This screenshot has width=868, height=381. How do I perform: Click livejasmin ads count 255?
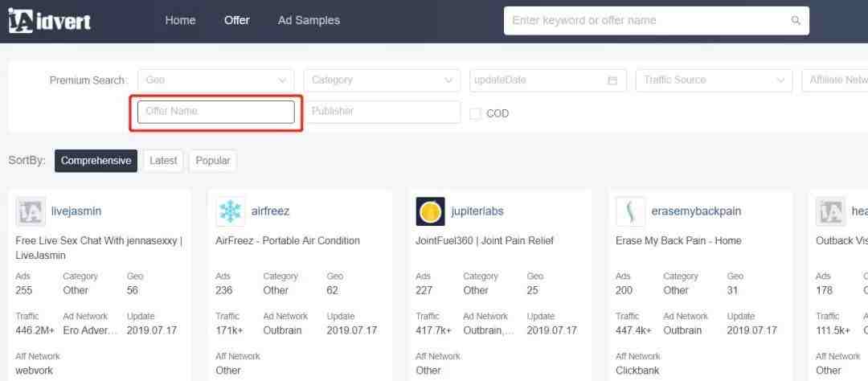(24, 290)
